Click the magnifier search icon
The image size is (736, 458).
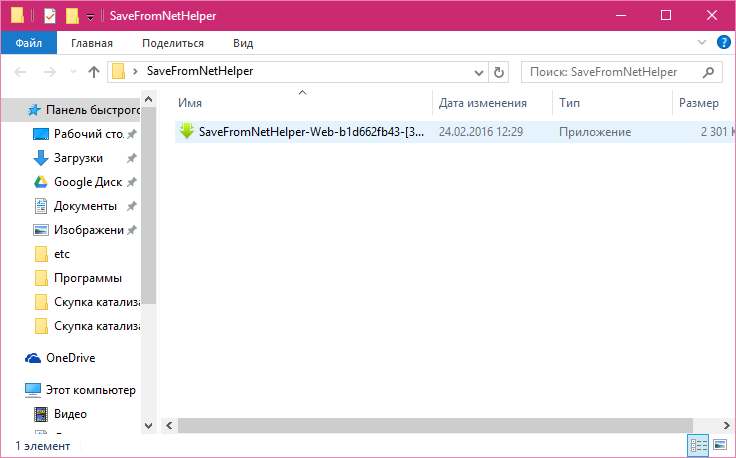pos(708,72)
